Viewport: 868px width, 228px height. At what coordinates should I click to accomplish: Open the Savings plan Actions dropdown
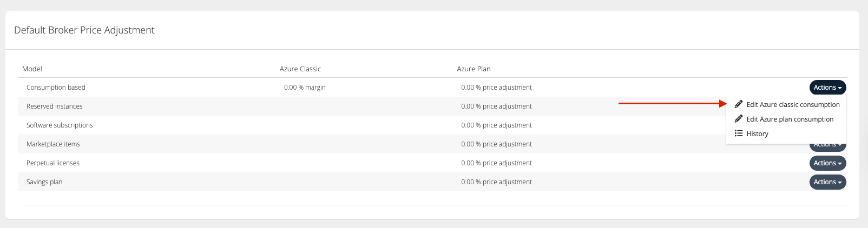pos(827,182)
